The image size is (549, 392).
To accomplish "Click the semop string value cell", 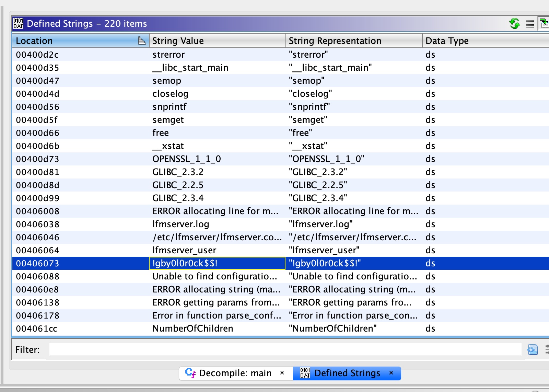I will click(x=217, y=81).
